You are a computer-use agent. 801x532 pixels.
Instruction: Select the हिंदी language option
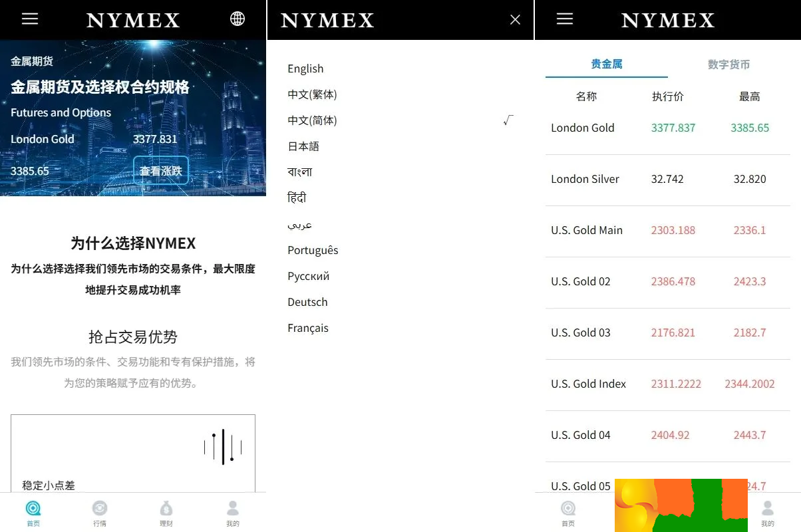[297, 198]
